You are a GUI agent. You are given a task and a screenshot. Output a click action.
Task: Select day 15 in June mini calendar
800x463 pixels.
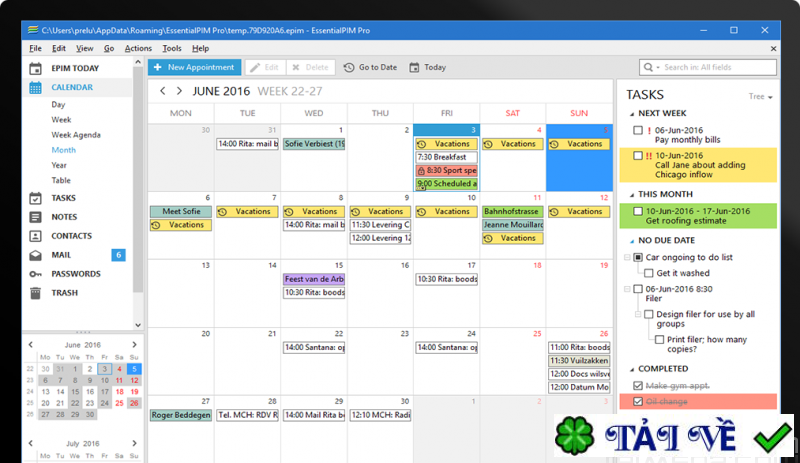[75, 392]
